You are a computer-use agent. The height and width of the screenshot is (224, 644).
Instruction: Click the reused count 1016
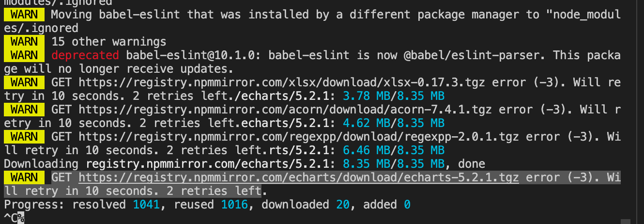point(235,205)
